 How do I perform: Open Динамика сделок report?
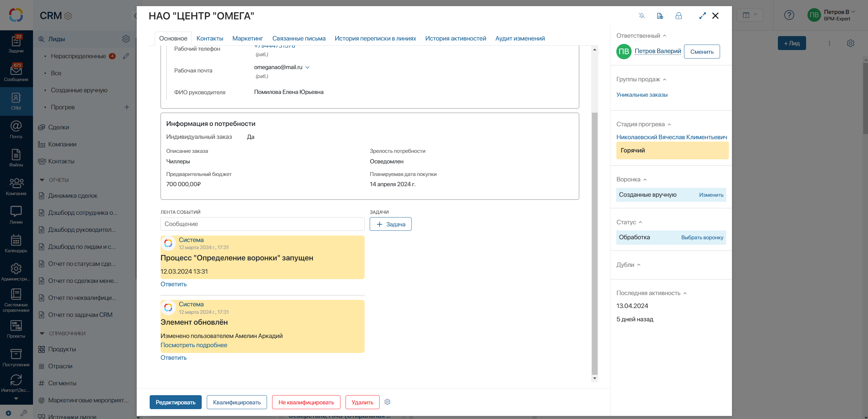click(73, 196)
